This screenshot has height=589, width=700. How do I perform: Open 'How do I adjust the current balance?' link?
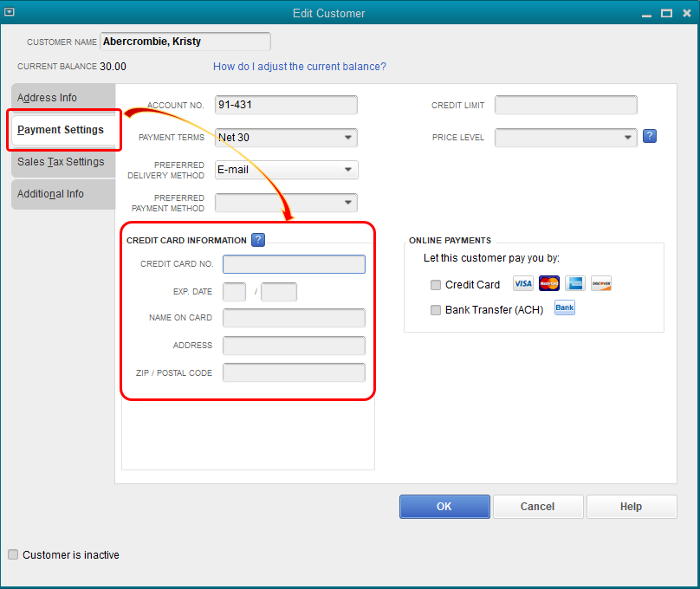300,67
